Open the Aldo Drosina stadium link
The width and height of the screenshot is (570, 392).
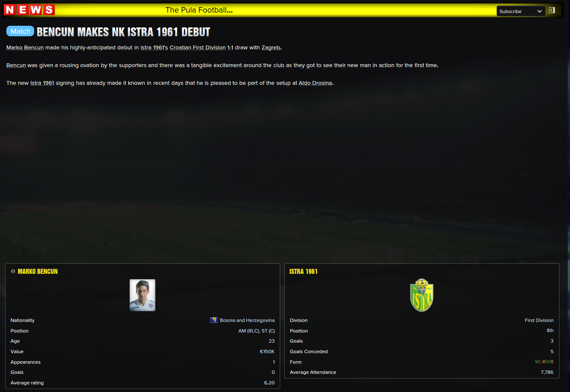coord(315,83)
